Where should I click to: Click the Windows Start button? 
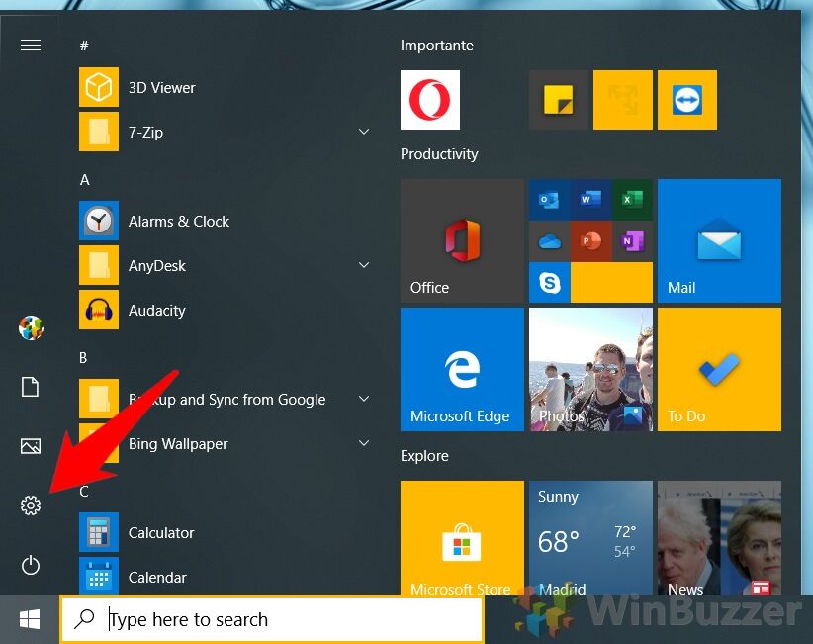point(30,619)
